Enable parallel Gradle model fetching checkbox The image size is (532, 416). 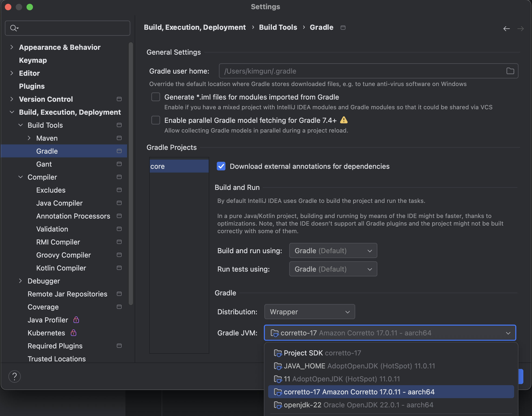point(156,120)
